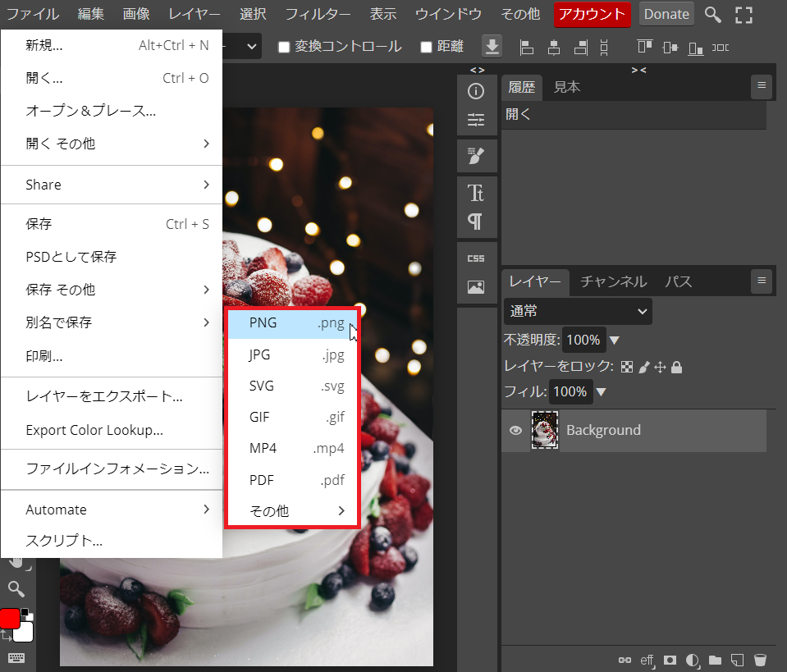Enable the 変換コントロール checkbox

click(284, 47)
